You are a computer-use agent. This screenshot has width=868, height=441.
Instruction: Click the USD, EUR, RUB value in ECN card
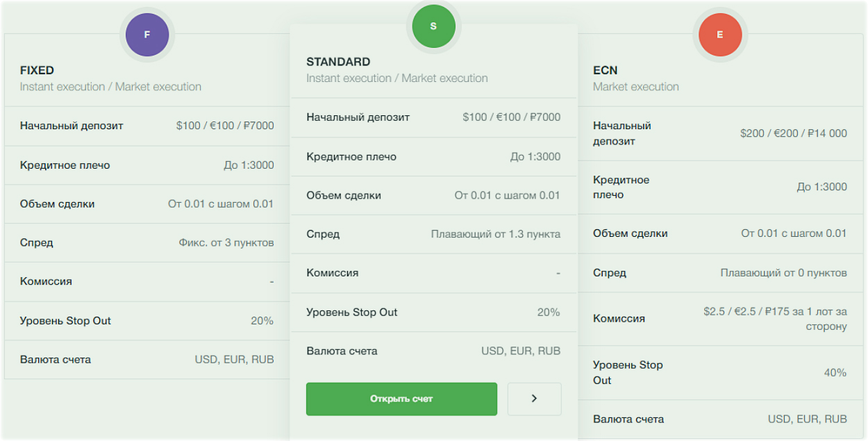tap(807, 419)
